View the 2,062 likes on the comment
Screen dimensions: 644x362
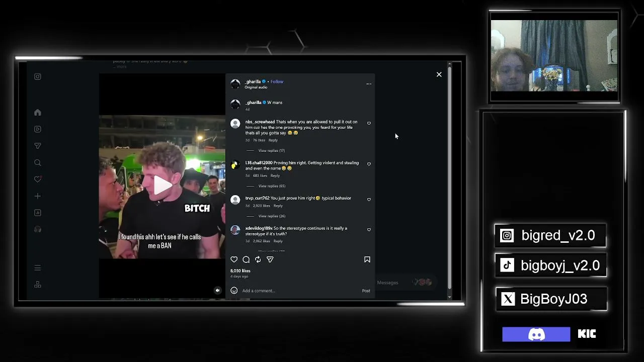coord(262,241)
